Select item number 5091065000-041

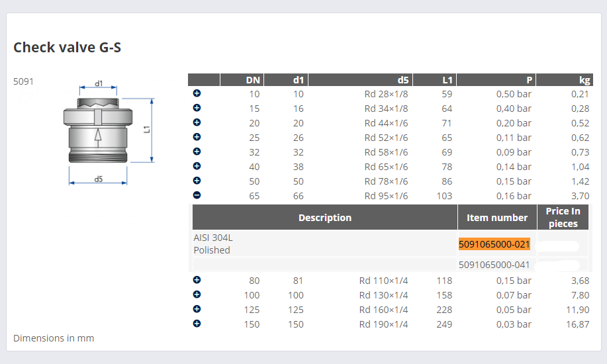coord(494,265)
